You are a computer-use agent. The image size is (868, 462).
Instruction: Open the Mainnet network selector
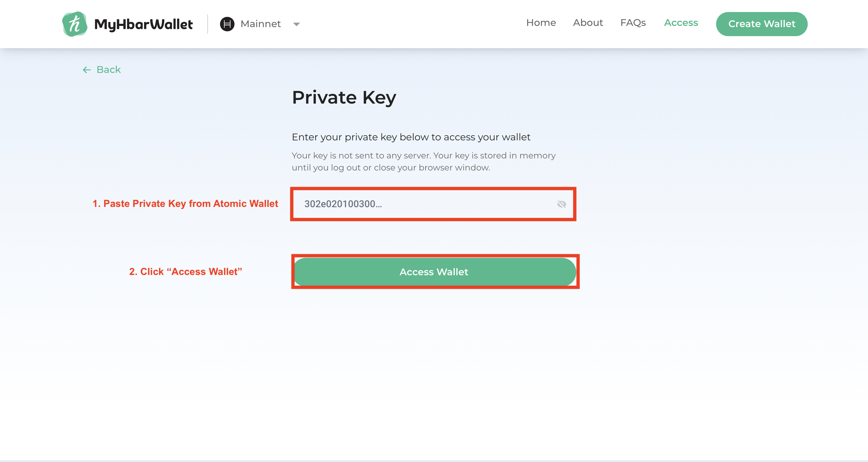(260, 24)
